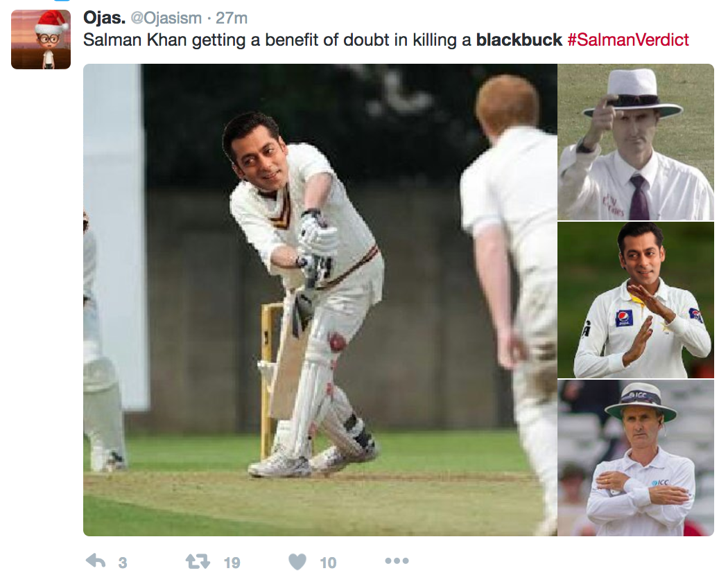Open Ojas profile avatar with Santa hat
The image size is (728, 582).
41,39
